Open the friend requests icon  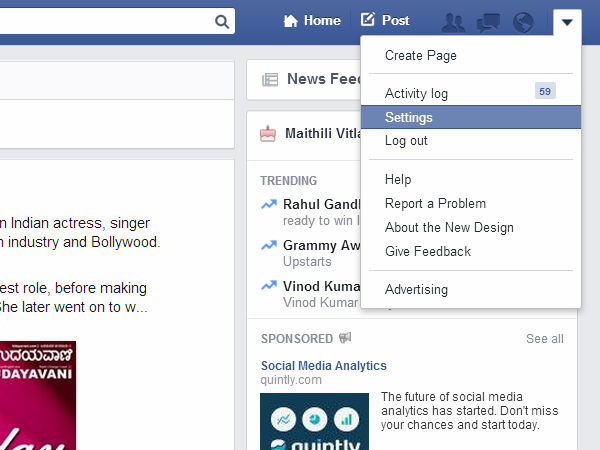[453, 23]
